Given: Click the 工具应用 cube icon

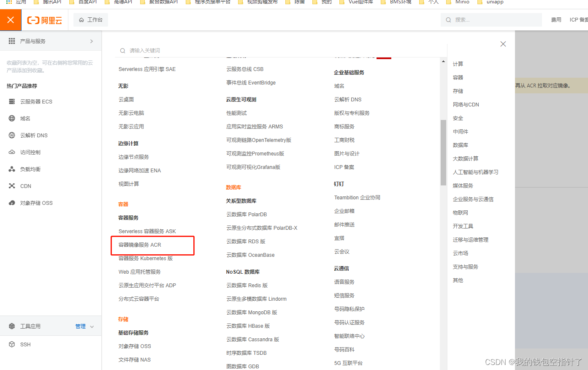Looking at the screenshot, I should click(x=12, y=326).
